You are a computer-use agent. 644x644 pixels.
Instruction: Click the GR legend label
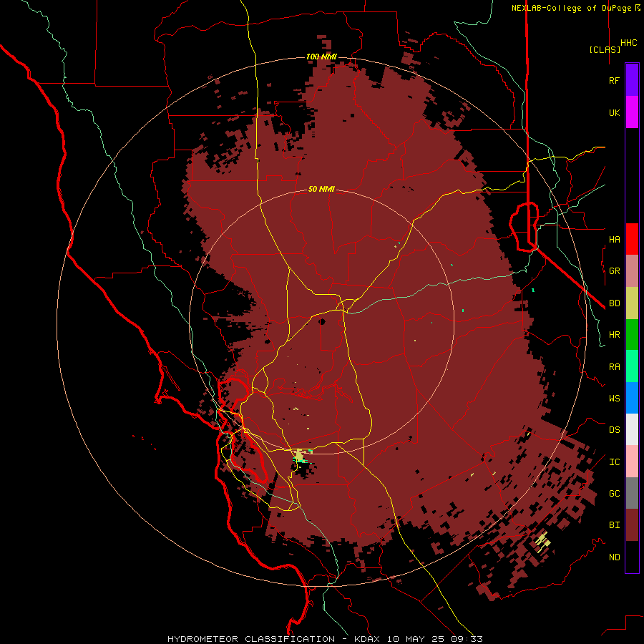click(x=614, y=271)
